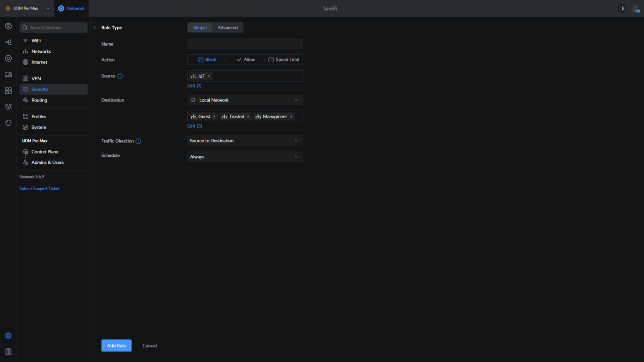
Task: Select the Block action
Action: pyautogui.click(x=207, y=59)
